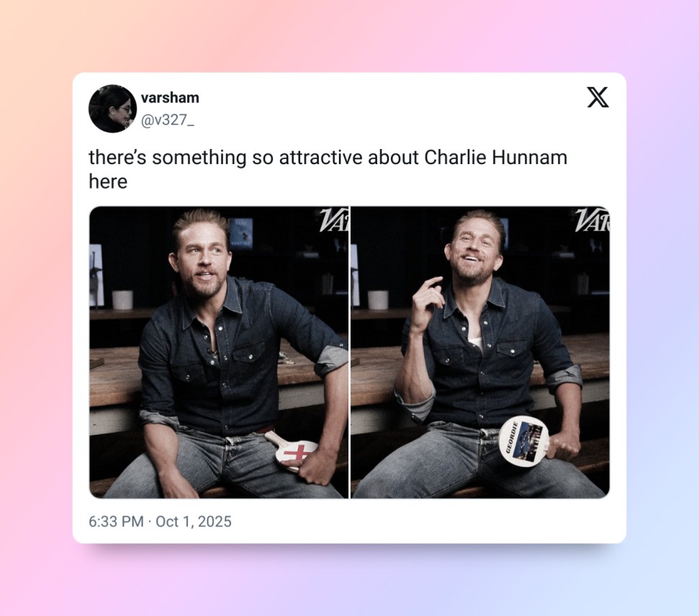The width and height of the screenshot is (699, 616).
Task: Click the GEORDIE paddle in the right photo
Action: click(x=524, y=440)
